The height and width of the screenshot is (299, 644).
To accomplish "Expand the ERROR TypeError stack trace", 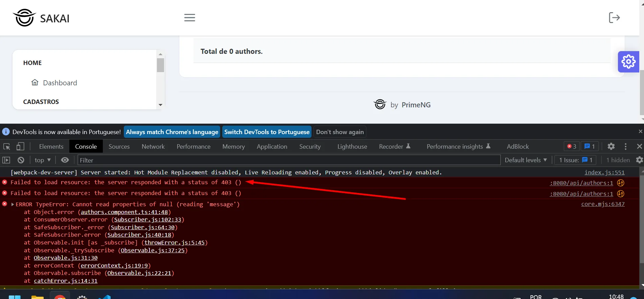I will (x=13, y=205).
